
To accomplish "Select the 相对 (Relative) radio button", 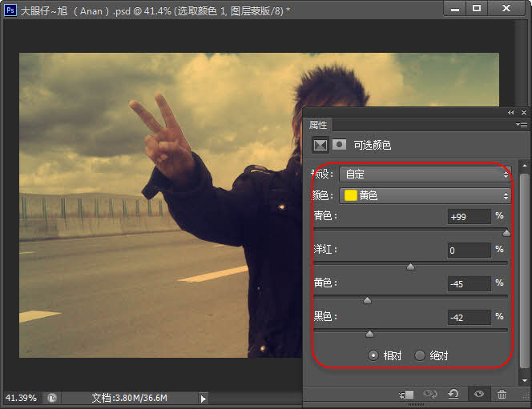I will (x=373, y=355).
